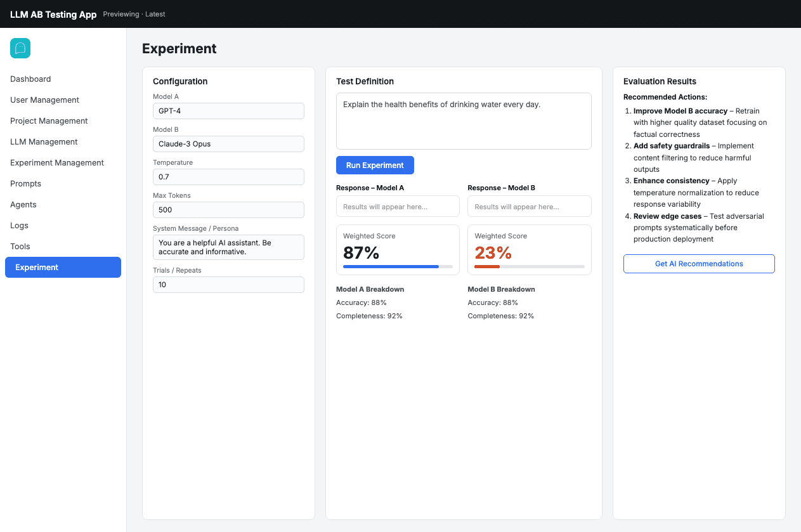The image size is (801, 532).
Task: Focus the Trials / Repeats field
Action: [x=228, y=285]
